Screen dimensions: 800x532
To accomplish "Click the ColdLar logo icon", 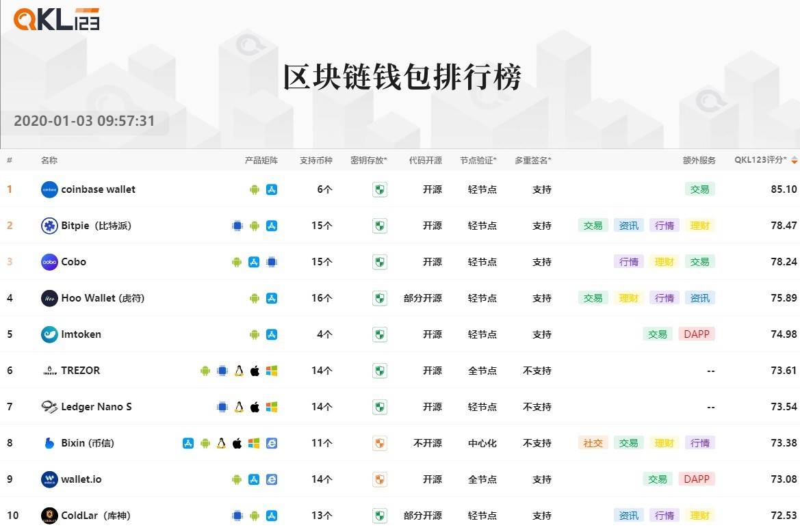I will tap(49, 515).
